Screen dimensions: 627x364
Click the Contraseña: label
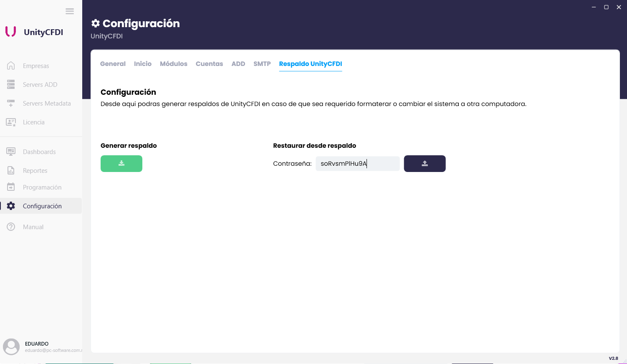click(292, 164)
